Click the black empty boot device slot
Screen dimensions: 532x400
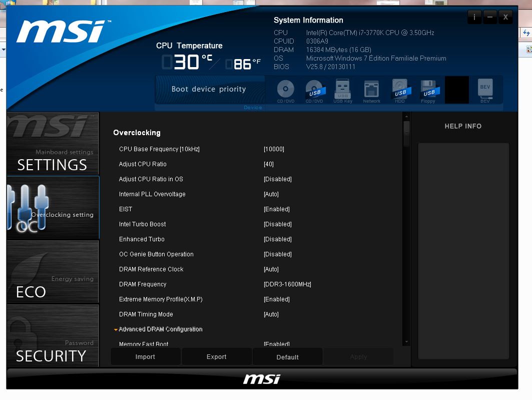coord(456,90)
